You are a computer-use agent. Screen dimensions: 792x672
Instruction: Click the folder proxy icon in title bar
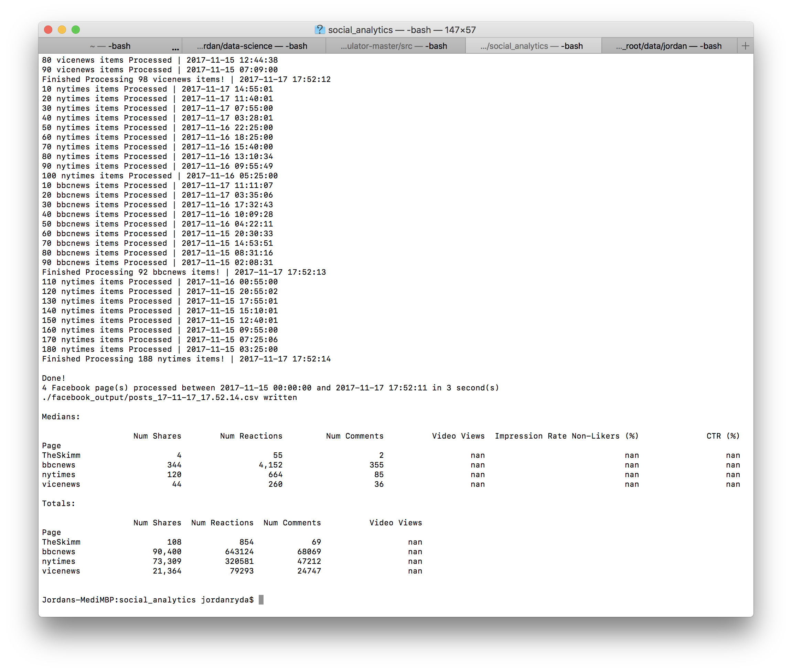coord(320,30)
